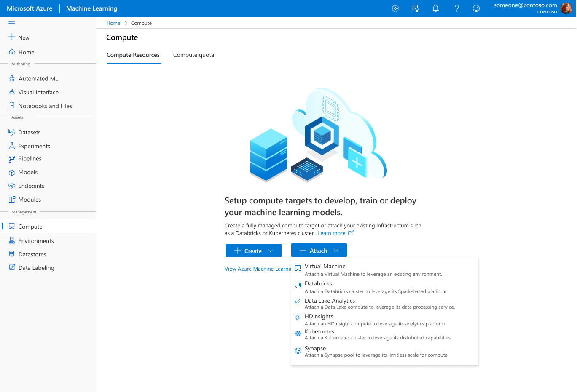Click the Experiments flask icon

12,146
